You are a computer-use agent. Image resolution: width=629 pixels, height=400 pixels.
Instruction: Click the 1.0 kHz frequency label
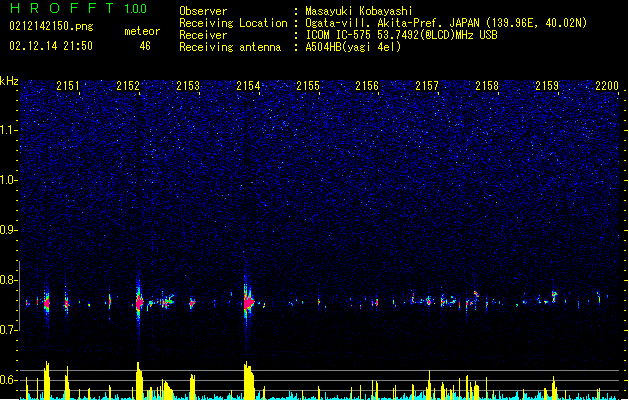(x=8, y=180)
